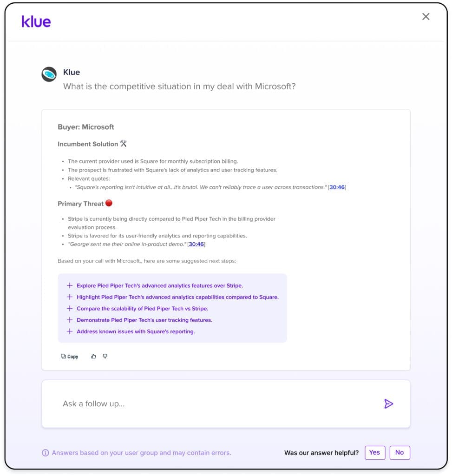Click the info icon beside disclaimer
The image size is (452, 476).
(x=46, y=453)
